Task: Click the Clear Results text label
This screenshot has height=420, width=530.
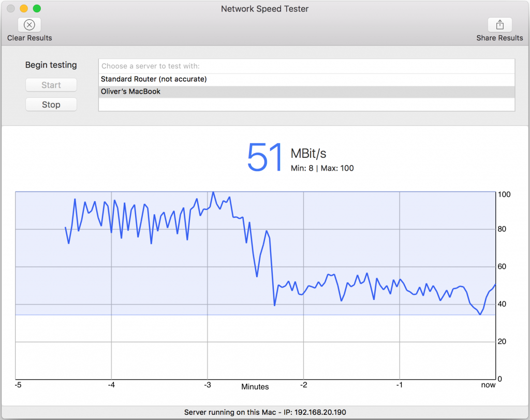Action: 29,37
